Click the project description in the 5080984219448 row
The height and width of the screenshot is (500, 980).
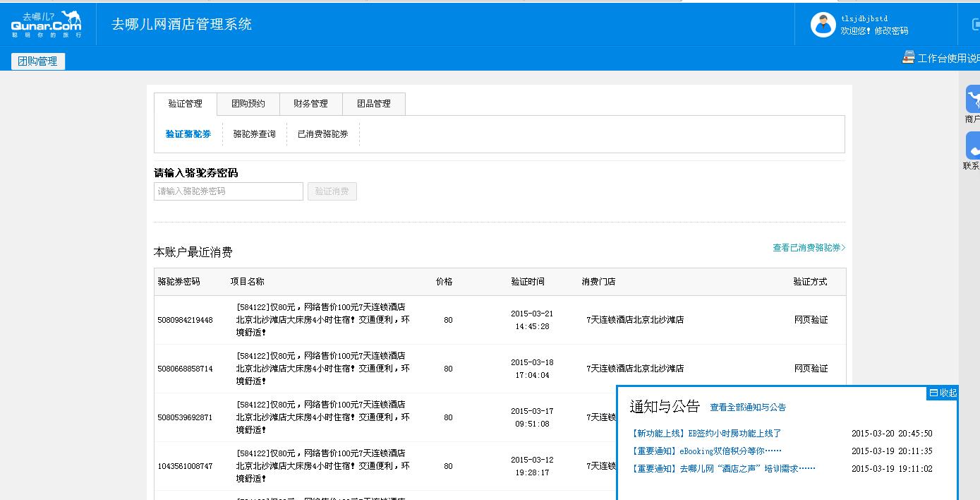322,321
